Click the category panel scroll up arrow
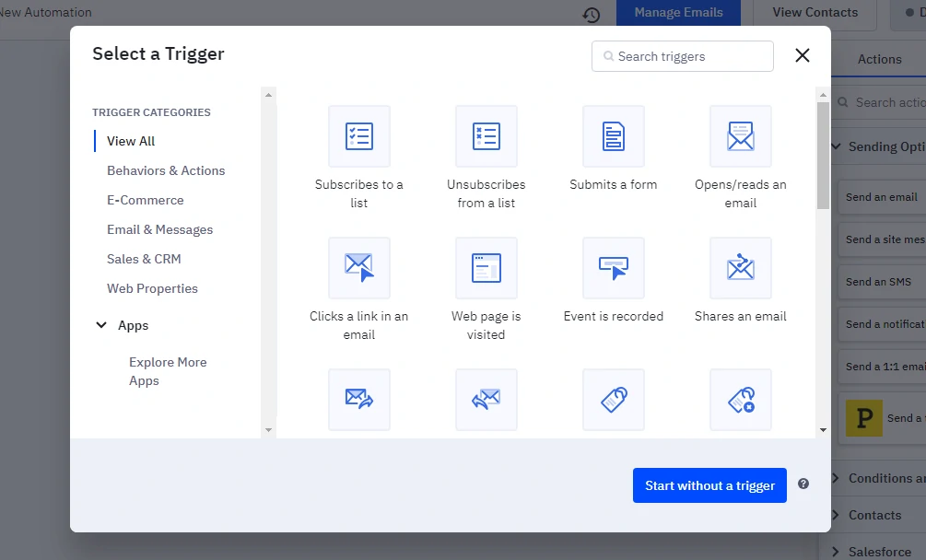This screenshot has width=926, height=560. coord(269,95)
